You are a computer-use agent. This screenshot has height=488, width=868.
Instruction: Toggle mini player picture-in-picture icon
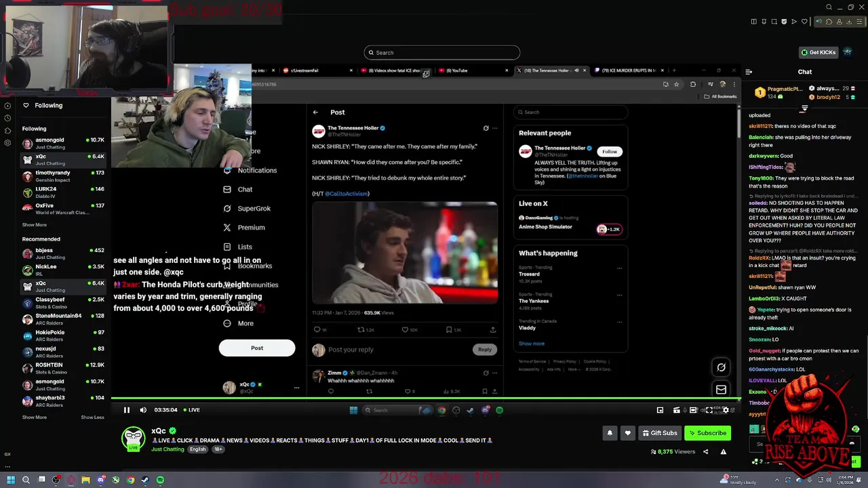click(660, 409)
